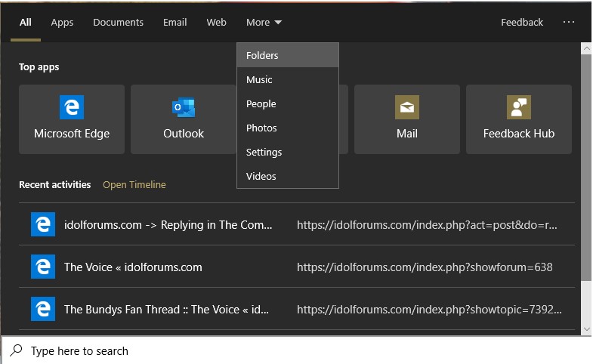Open The Bundys Fan Thread activity
The height and width of the screenshot is (364, 593).
pyautogui.click(x=297, y=309)
